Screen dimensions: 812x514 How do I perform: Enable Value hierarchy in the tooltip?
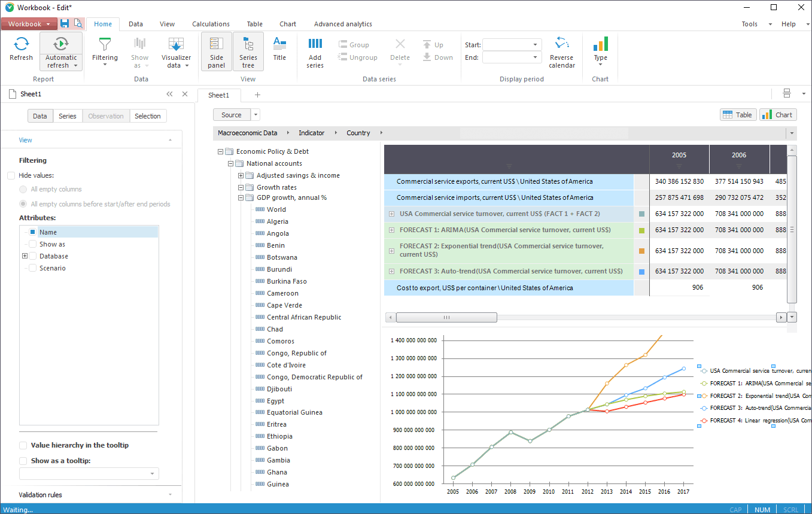[23, 445]
